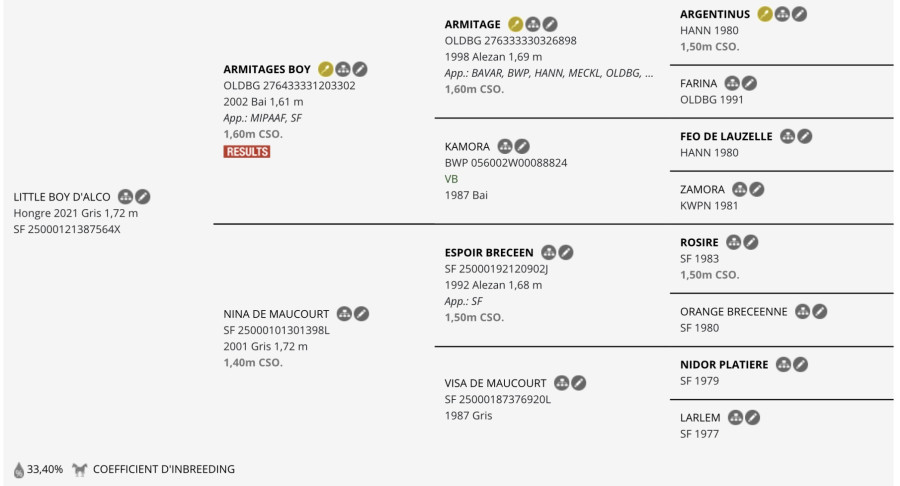
Task: Click the pencil icon beside LARLEM
Action: 753,417
